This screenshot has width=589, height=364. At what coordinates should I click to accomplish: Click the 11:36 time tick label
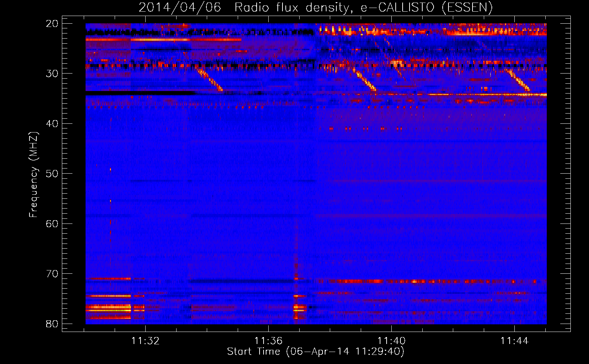269,341
